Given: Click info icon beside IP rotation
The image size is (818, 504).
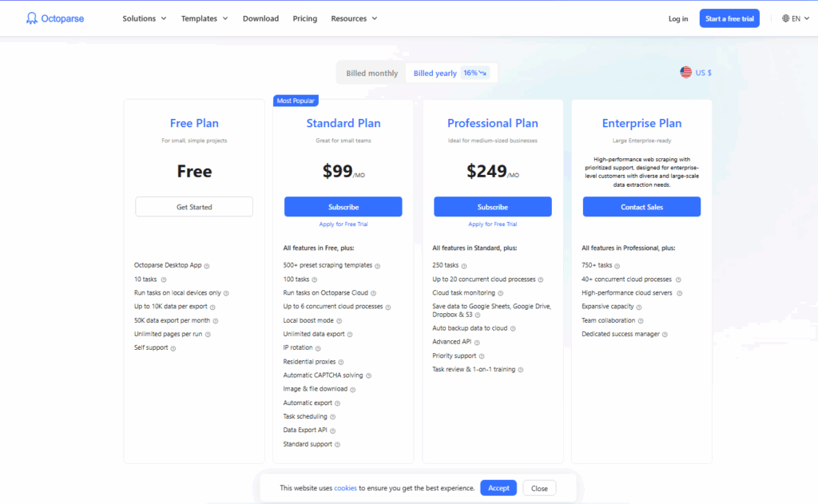Looking at the screenshot, I should 318,348.
